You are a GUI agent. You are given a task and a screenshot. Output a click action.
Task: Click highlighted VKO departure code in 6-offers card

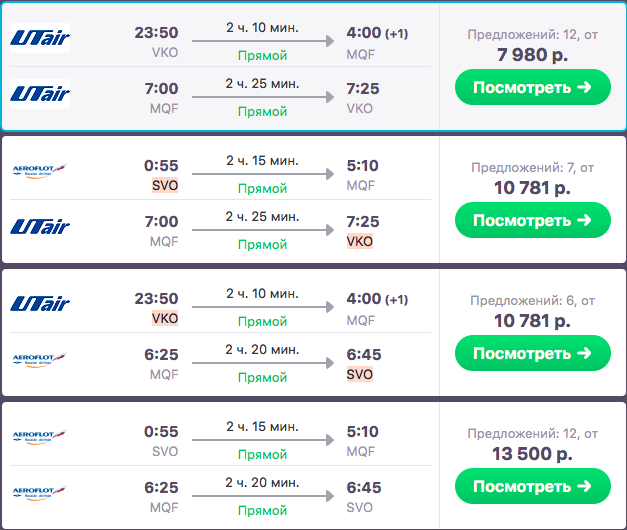164,318
